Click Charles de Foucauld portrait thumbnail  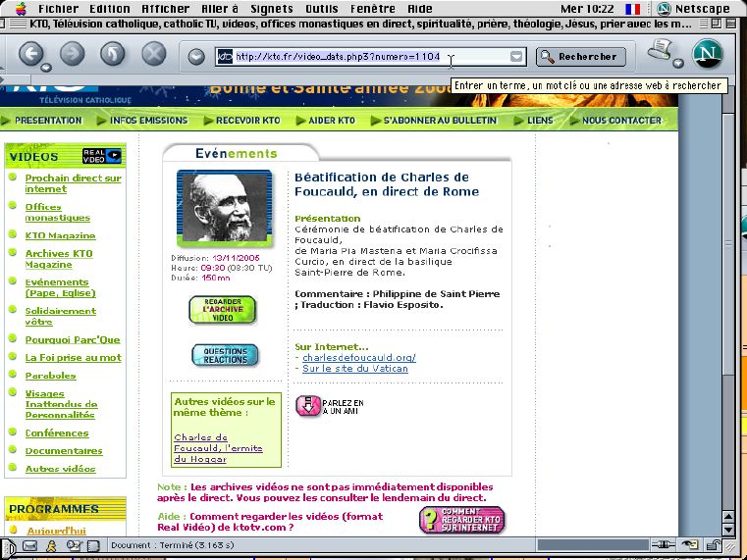(x=225, y=208)
